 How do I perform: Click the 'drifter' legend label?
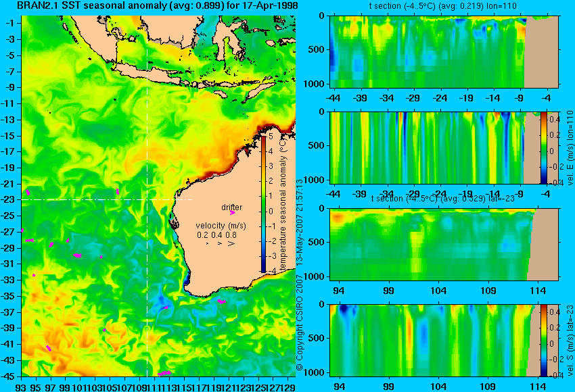pyautogui.click(x=232, y=207)
